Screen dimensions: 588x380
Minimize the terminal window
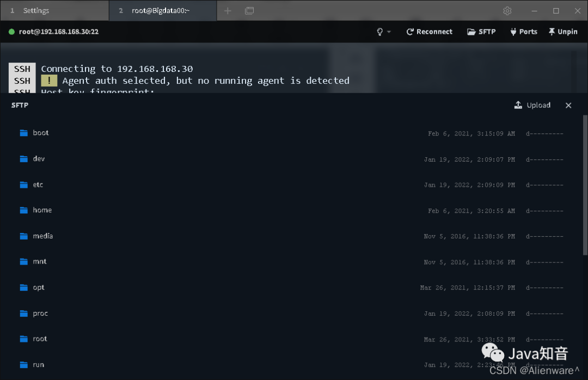point(535,11)
